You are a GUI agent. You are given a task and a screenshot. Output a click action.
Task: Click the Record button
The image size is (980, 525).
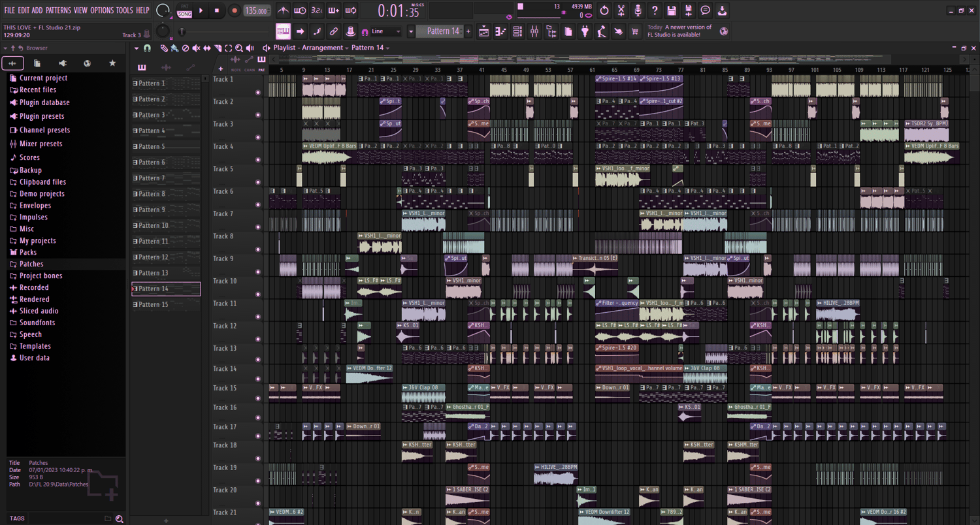click(234, 10)
